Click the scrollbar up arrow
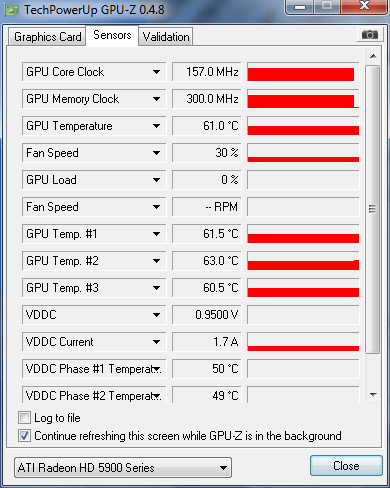Image resolution: width=390 pixels, height=488 pixels. (x=373, y=56)
